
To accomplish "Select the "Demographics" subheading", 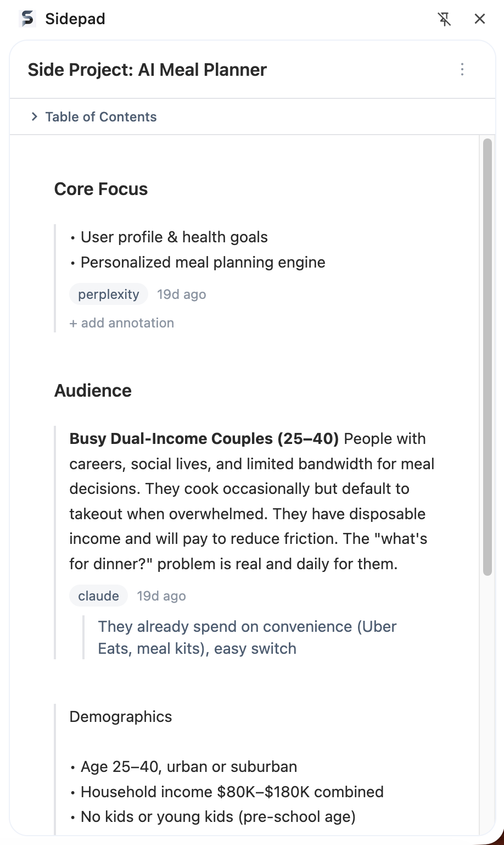I will pyautogui.click(x=120, y=716).
